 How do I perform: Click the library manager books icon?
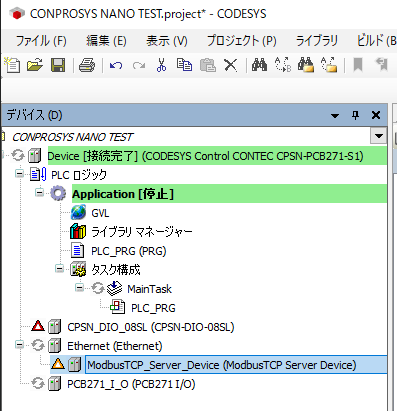click(x=78, y=231)
